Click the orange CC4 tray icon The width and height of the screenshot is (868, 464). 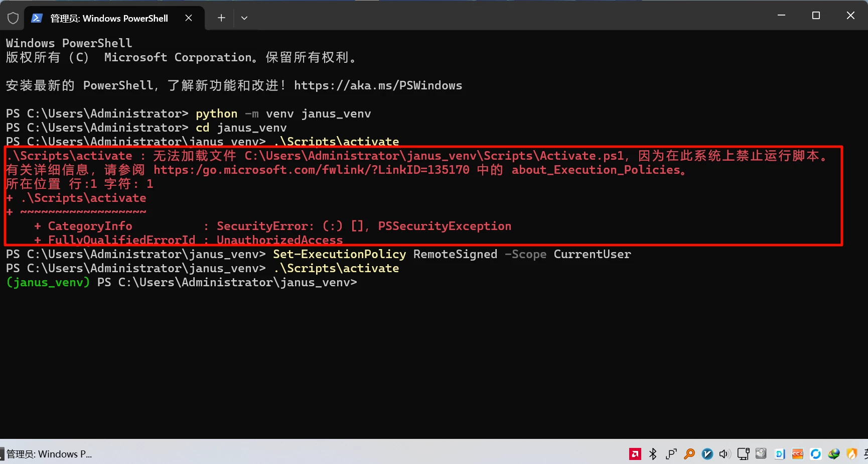pos(798,454)
